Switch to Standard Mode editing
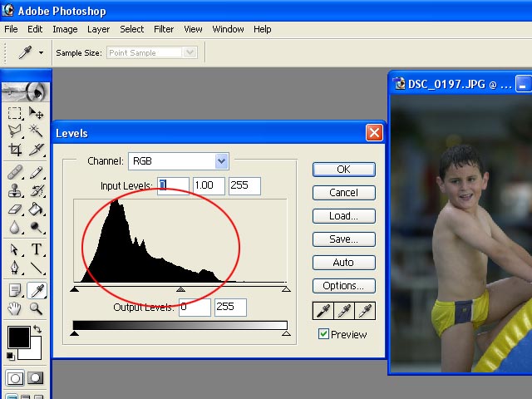The height and width of the screenshot is (399, 532). (x=15, y=378)
